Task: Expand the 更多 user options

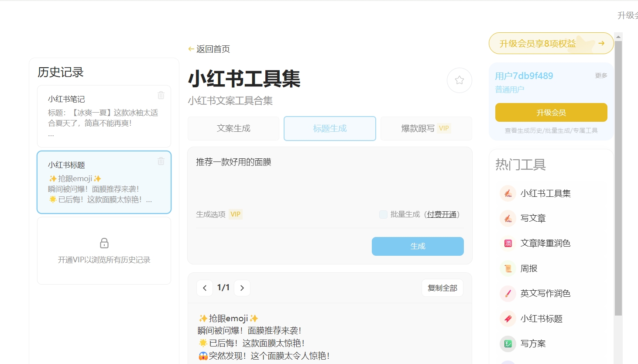Action: [601, 75]
